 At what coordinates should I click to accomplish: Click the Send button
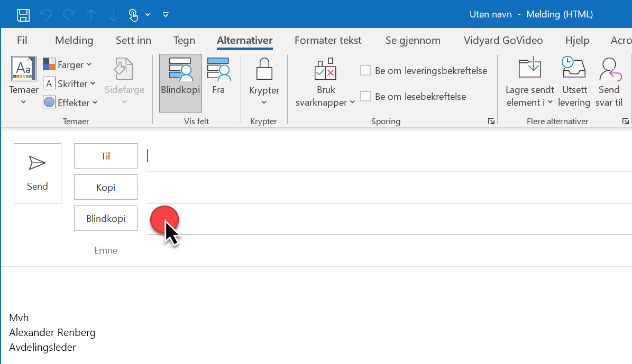click(37, 173)
